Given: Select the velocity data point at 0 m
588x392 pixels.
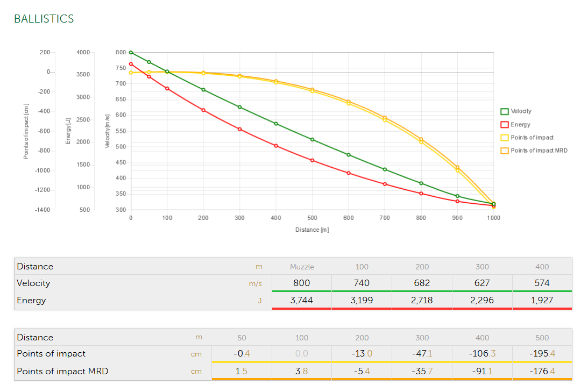Looking at the screenshot, I should click(131, 53).
